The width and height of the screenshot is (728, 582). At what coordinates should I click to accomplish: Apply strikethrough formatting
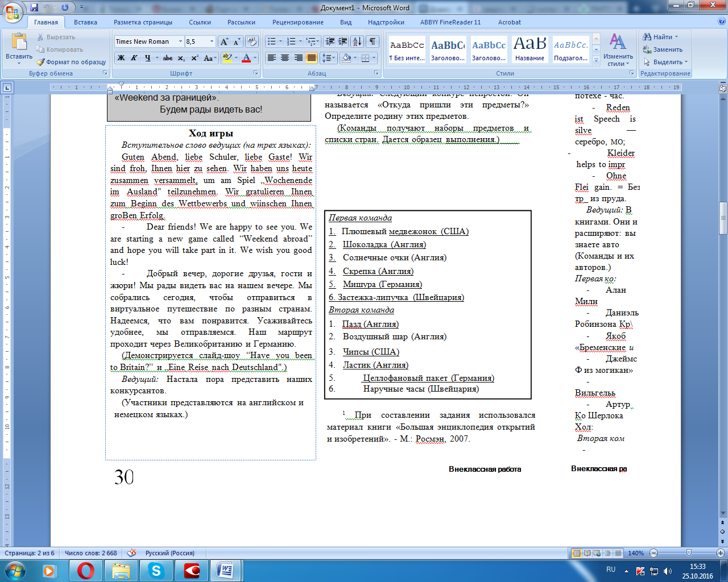(x=167, y=58)
